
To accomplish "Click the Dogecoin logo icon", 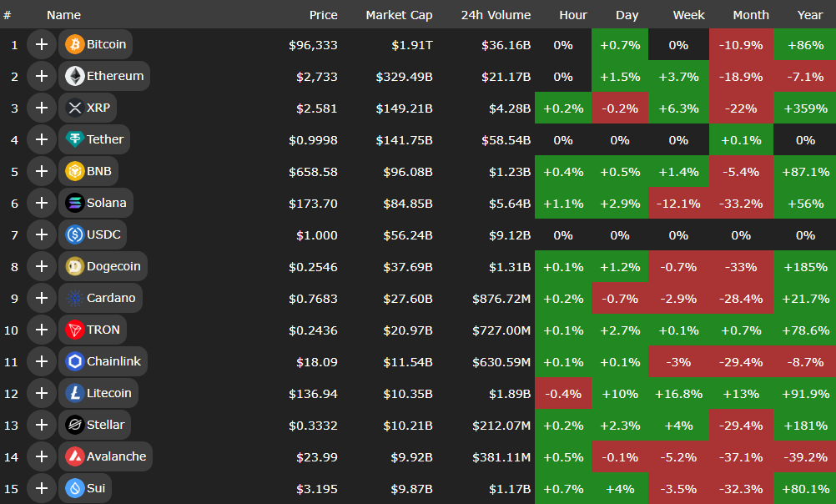I will coord(75,267).
